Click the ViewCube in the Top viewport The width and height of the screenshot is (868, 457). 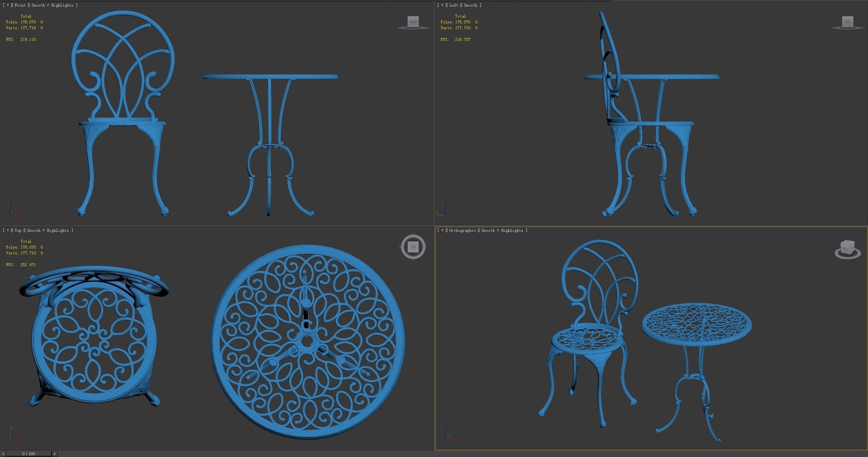point(413,247)
